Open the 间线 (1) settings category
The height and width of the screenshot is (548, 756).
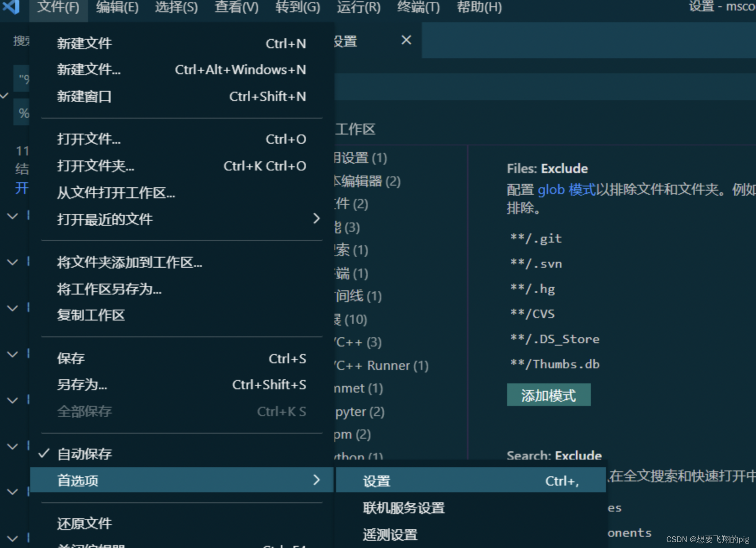pos(358,296)
